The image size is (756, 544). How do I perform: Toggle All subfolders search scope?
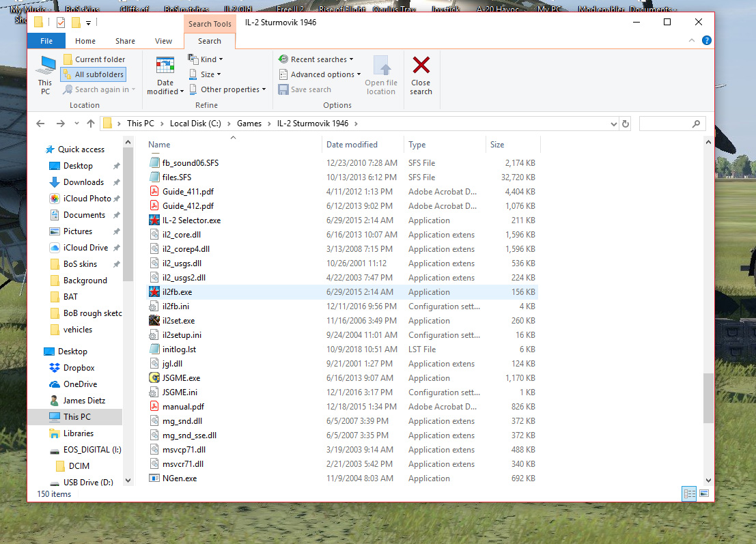tap(94, 74)
